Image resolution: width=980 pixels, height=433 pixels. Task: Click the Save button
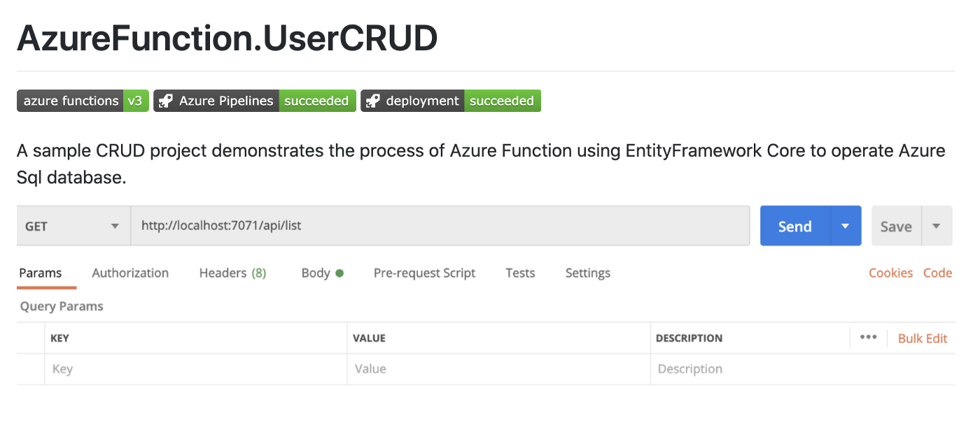[896, 226]
